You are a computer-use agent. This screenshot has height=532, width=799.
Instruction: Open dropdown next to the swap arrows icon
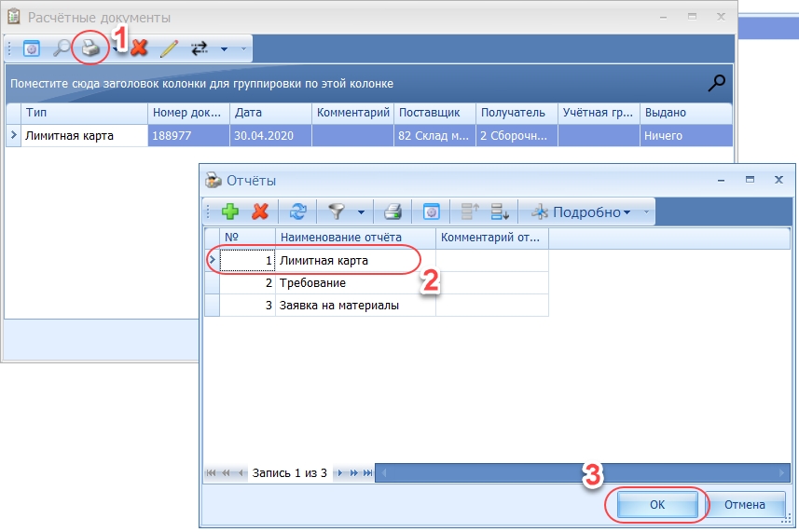point(223,48)
